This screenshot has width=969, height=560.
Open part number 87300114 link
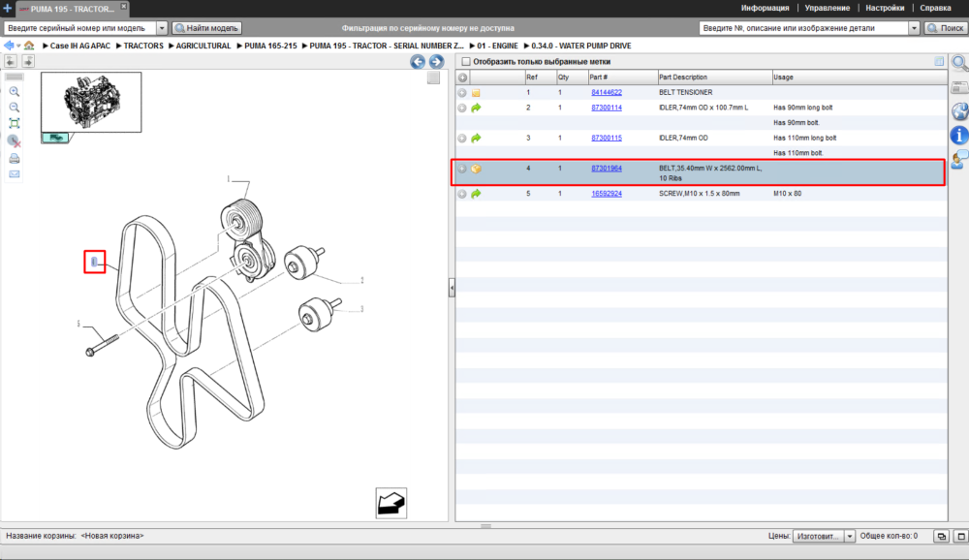(607, 108)
